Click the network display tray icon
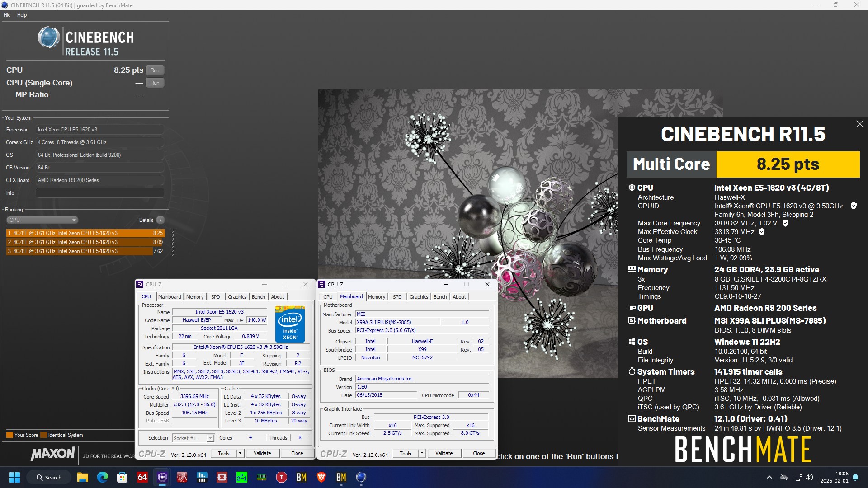The height and width of the screenshot is (488, 868). pos(798,477)
